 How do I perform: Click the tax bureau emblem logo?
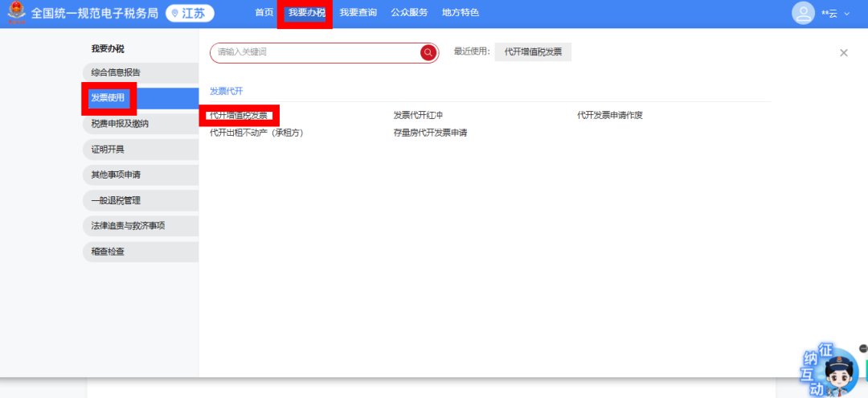(16, 14)
